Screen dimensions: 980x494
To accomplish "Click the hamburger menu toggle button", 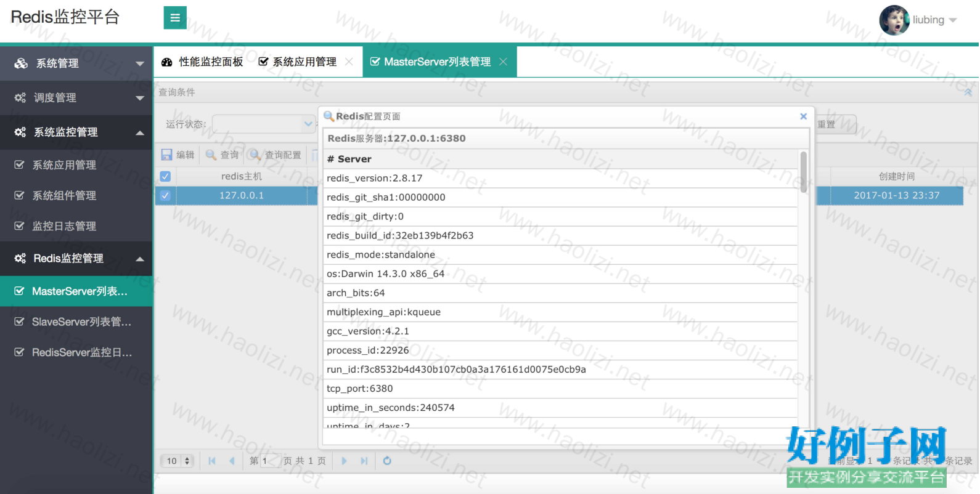I will click(x=175, y=18).
